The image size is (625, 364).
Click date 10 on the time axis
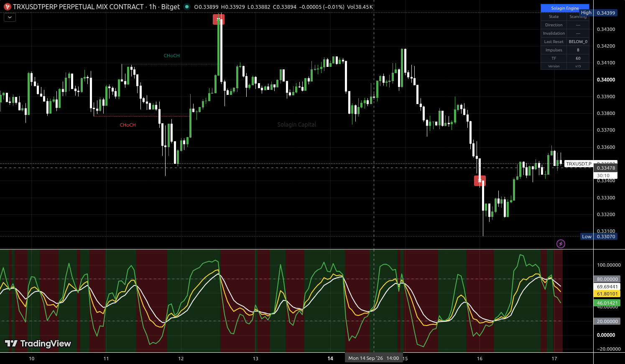coord(31,359)
